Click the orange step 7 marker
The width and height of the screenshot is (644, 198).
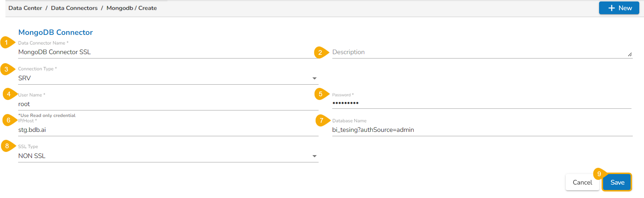click(321, 120)
